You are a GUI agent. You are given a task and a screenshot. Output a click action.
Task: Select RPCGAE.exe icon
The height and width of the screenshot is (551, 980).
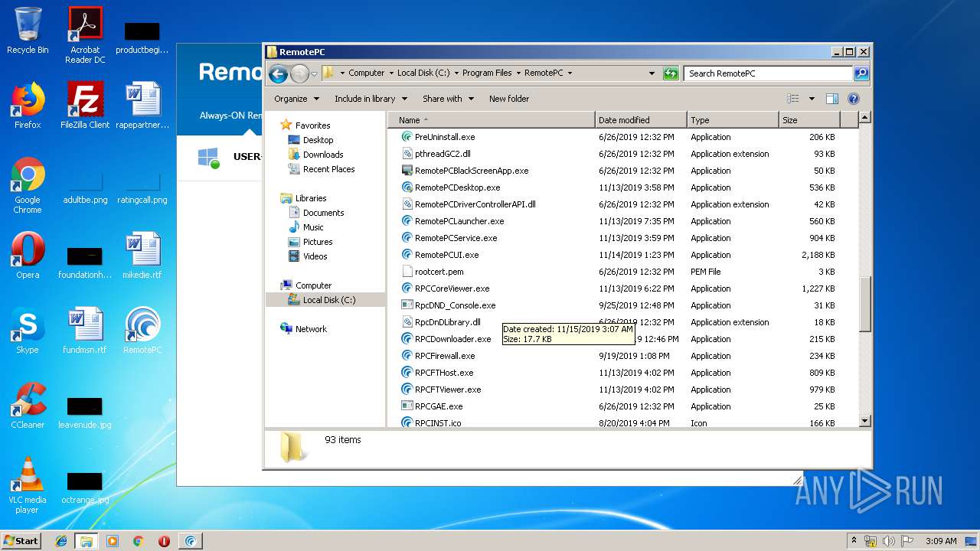tap(407, 406)
